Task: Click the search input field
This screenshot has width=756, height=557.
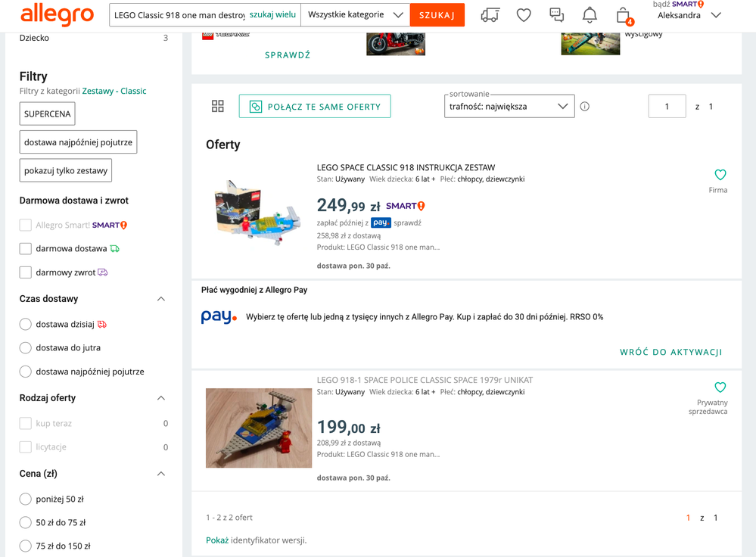Action: pos(179,15)
